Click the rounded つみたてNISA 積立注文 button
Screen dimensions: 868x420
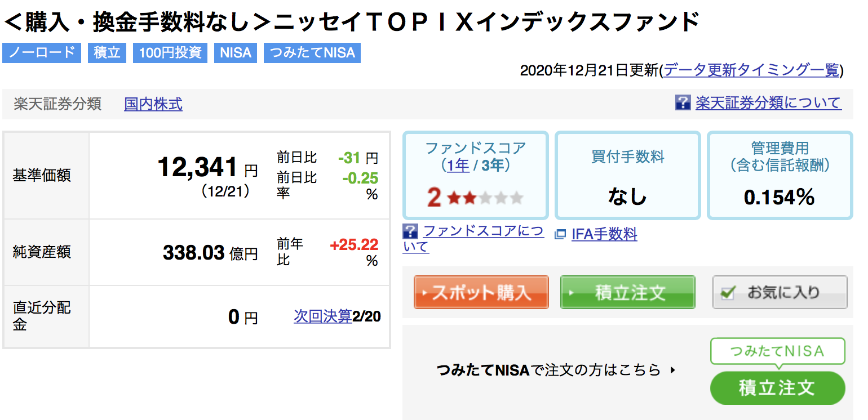click(777, 388)
